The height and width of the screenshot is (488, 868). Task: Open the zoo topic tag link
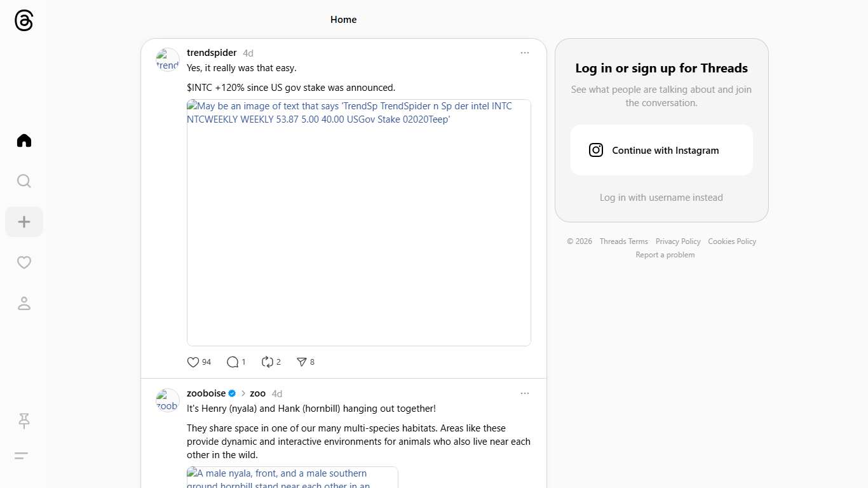click(x=257, y=393)
